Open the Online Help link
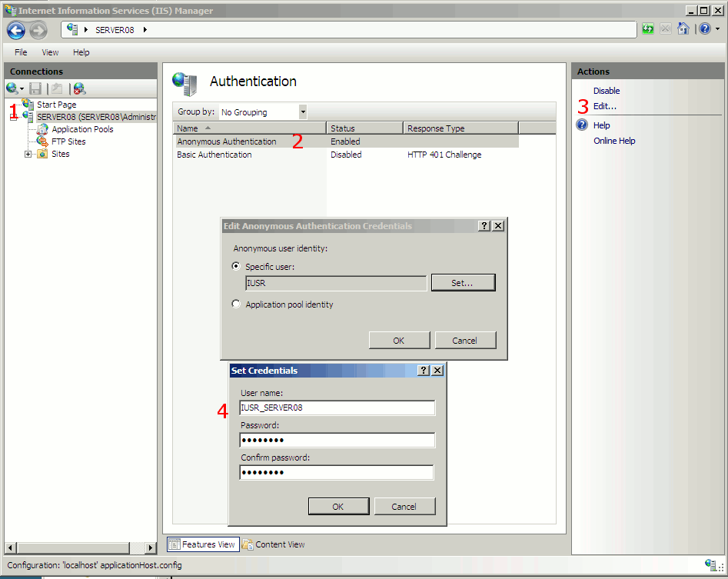Viewport: 728px width, 579px height. [x=613, y=140]
